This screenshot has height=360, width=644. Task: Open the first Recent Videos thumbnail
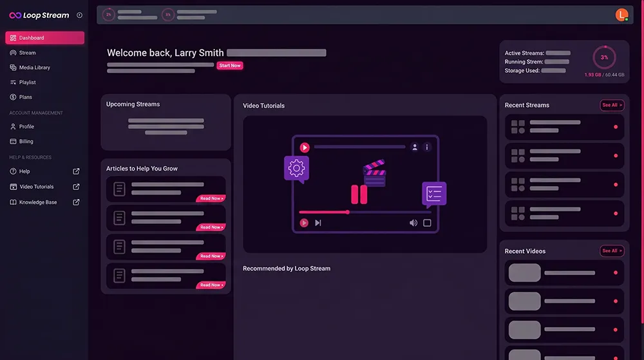coord(524,272)
